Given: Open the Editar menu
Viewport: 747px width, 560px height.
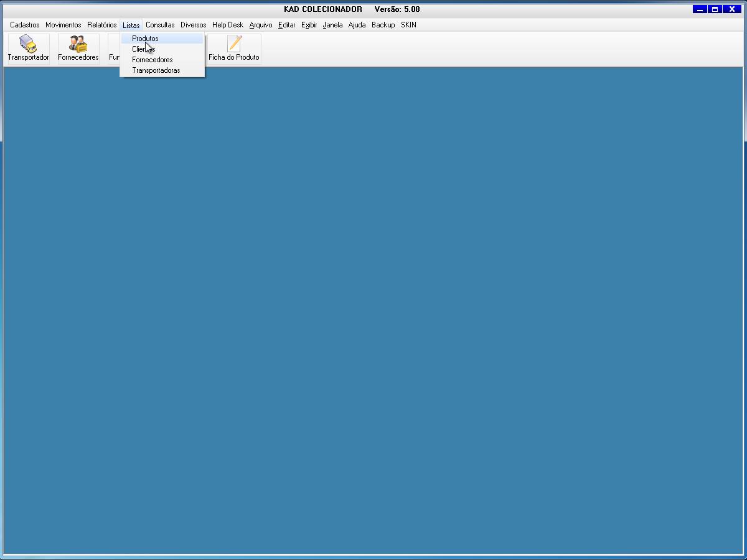Looking at the screenshot, I should [x=287, y=25].
